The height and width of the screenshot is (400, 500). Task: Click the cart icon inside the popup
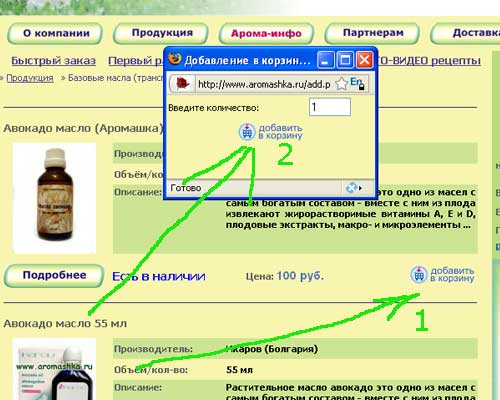247,132
